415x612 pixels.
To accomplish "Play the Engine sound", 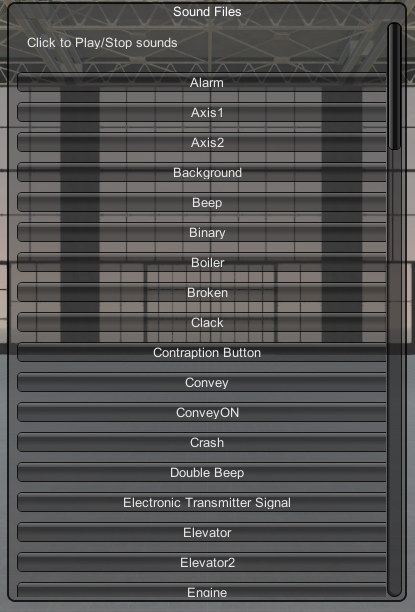I will pyautogui.click(x=201, y=590).
